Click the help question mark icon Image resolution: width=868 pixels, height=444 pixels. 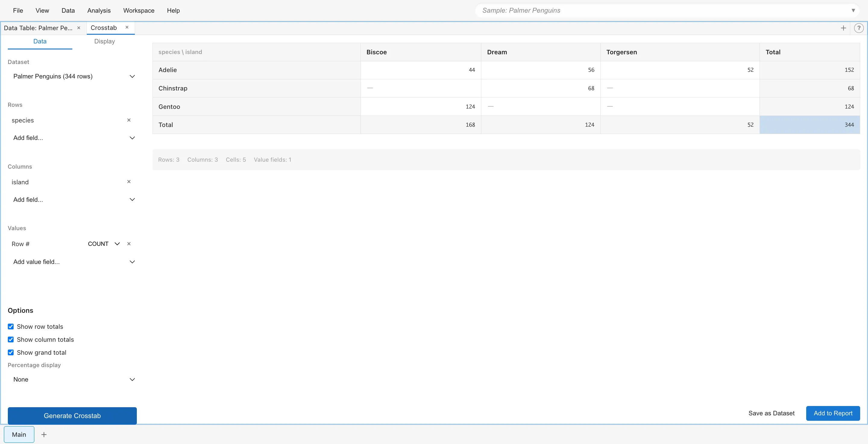859,28
